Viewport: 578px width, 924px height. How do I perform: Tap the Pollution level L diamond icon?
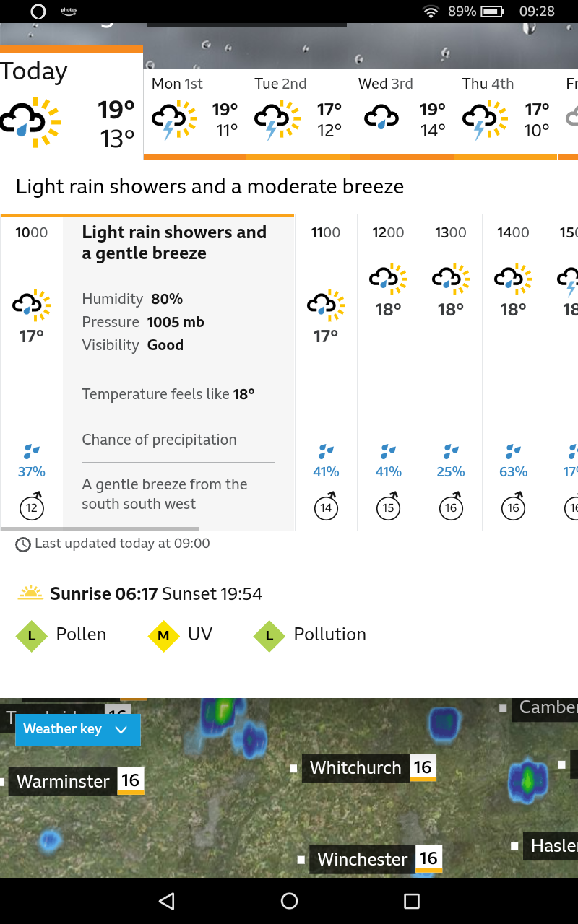[269, 636]
